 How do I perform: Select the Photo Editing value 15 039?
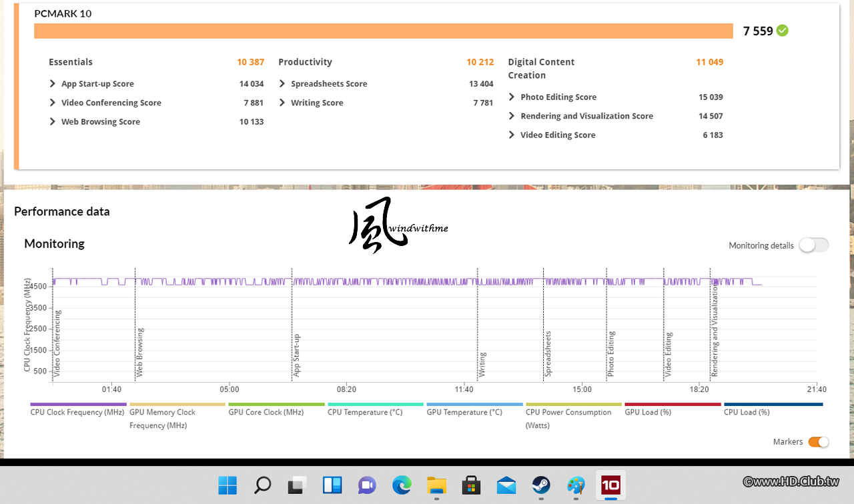(x=711, y=97)
